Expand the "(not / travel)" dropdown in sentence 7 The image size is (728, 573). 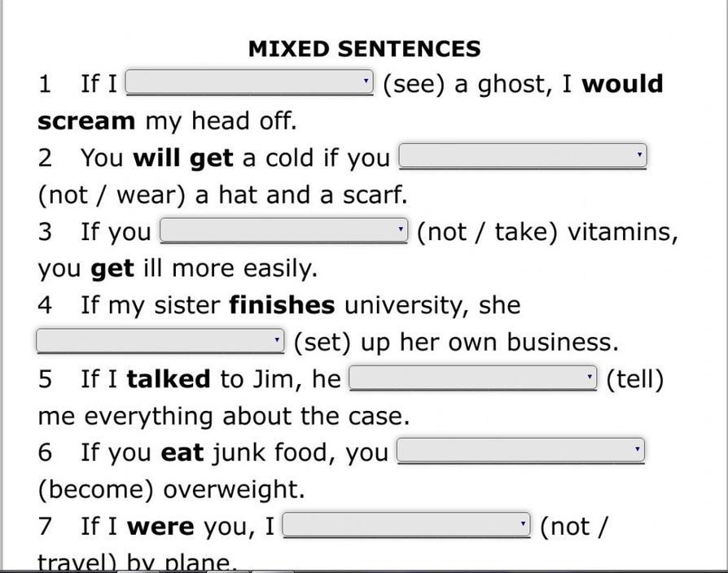coord(406,525)
